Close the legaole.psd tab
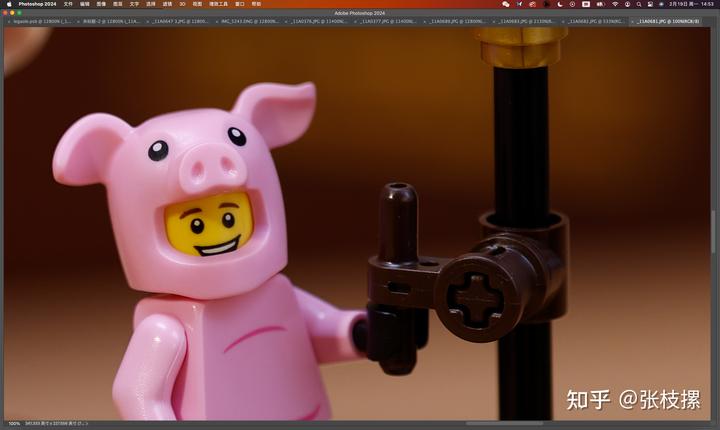Image resolution: width=720 pixels, height=430 pixels. (9, 22)
